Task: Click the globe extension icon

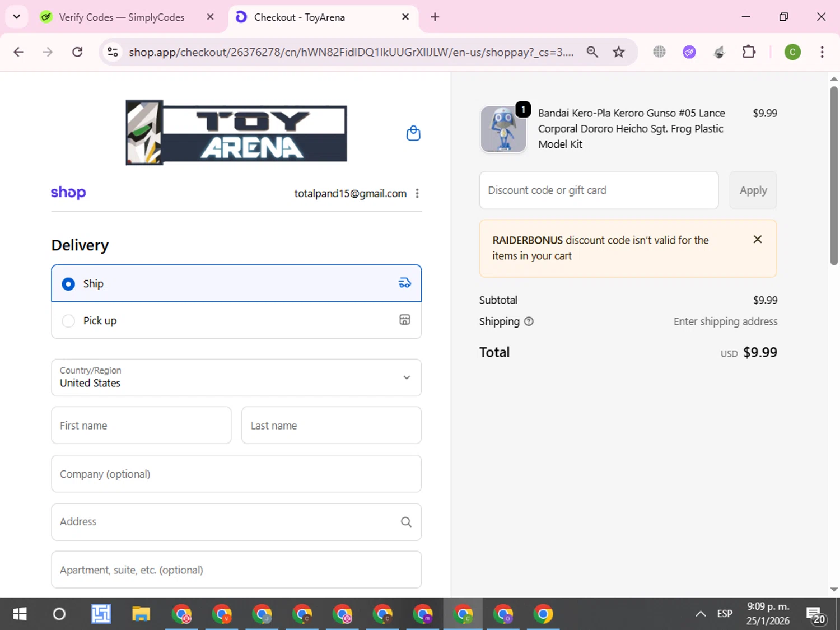Action: (659, 52)
